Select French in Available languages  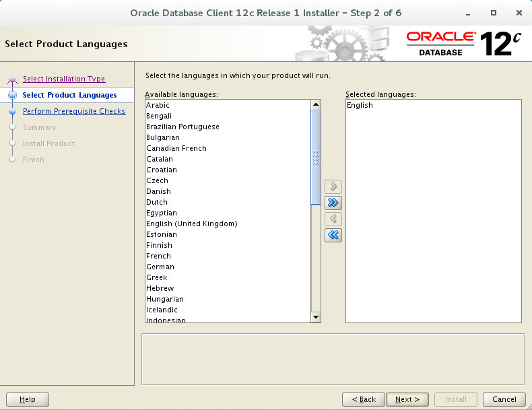point(228,256)
